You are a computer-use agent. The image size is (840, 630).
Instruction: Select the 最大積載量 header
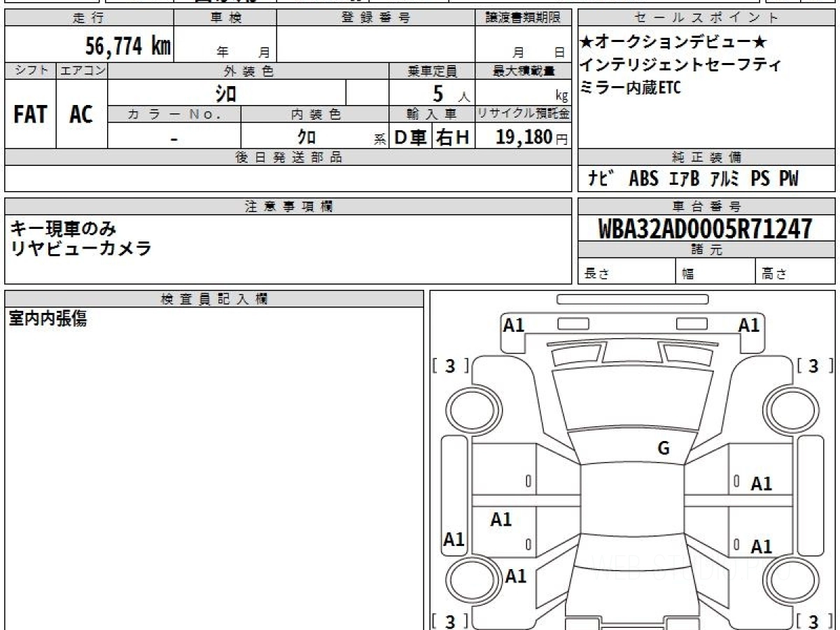coord(523,71)
